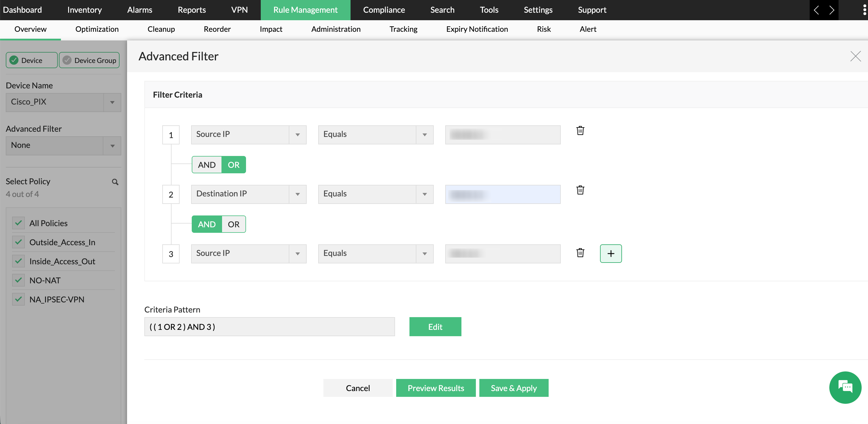Switch to the Alert tab
This screenshot has width=868, height=424.
pyautogui.click(x=588, y=29)
